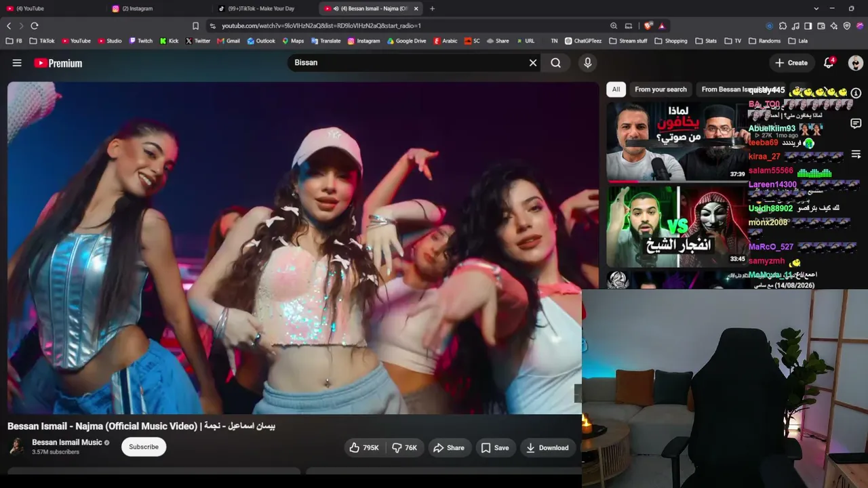Open the Brave Rewards triangle icon

(x=662, y=26)
